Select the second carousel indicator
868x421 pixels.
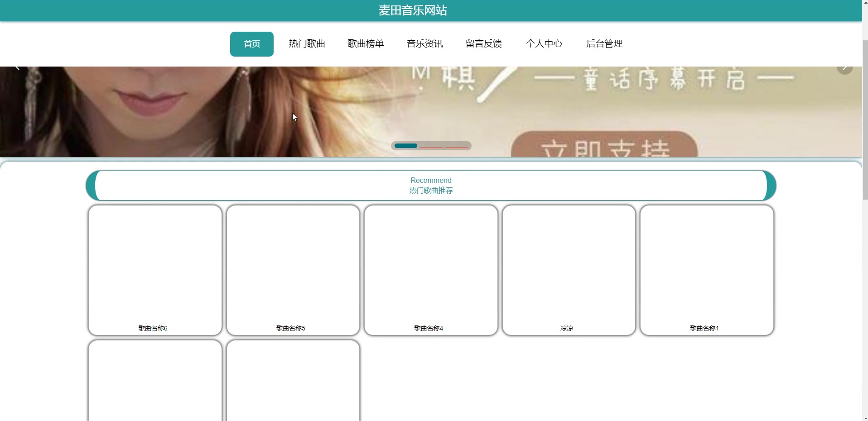431,146
